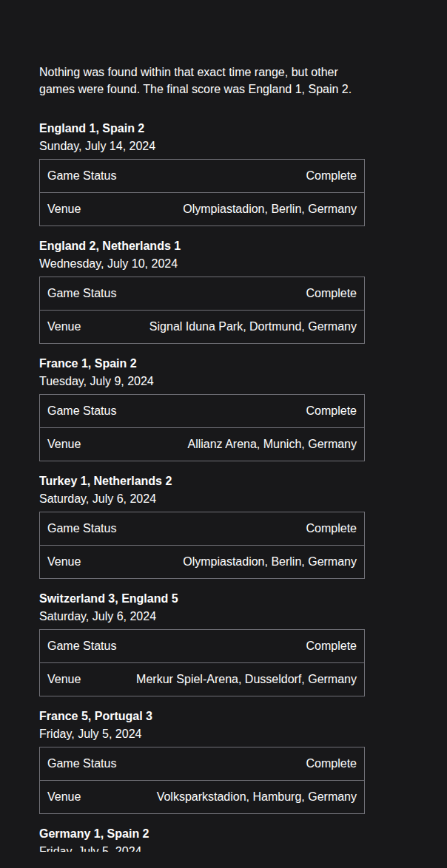Select the Sunday, July 14, 2024 date
Screen dimensions: 447x868
pyautogui.click(x=97, y=146)
